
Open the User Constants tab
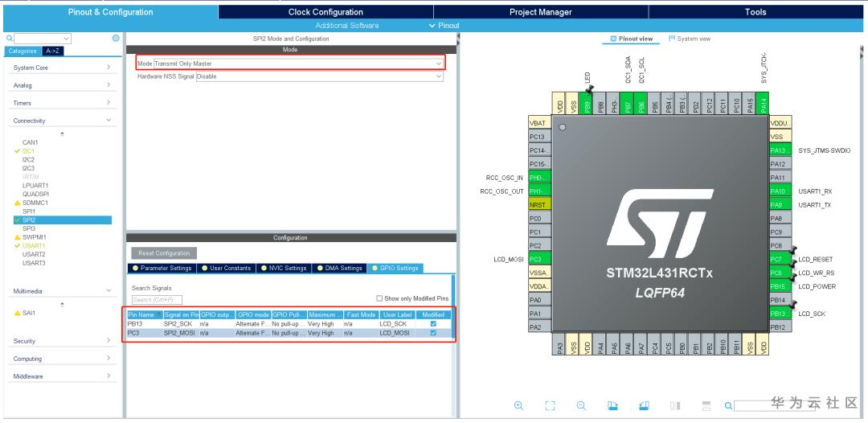(226, 268)
